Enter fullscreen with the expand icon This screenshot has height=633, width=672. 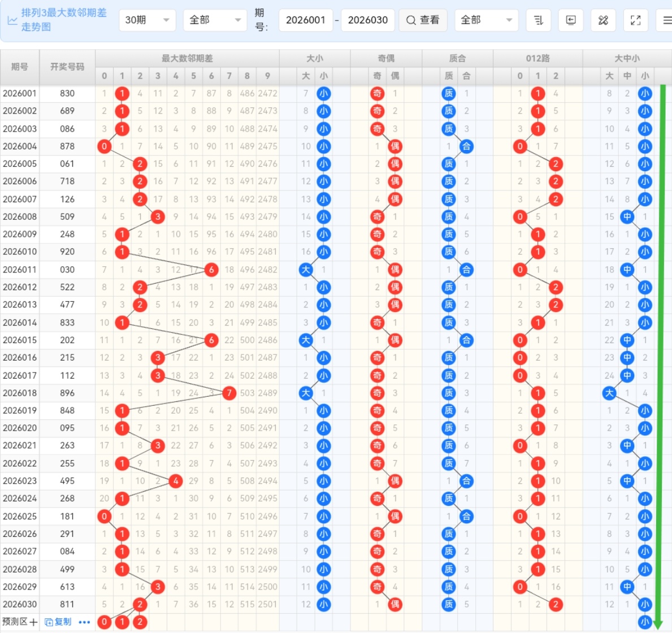click(636, 20)
